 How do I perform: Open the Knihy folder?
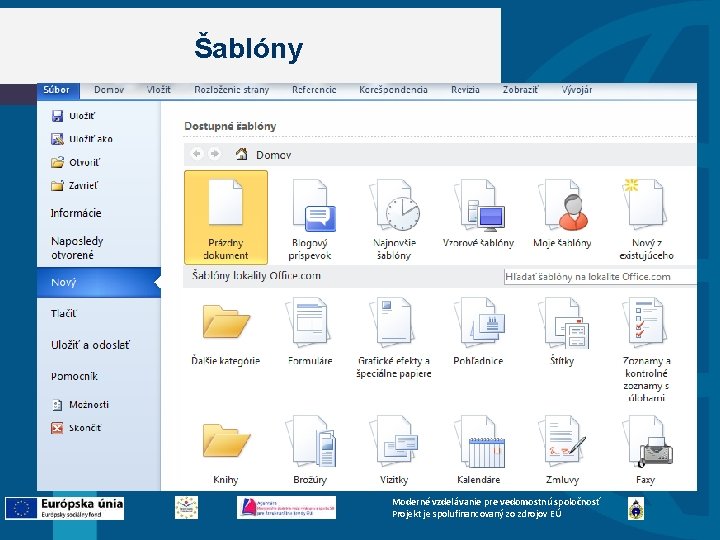(225, 452)
